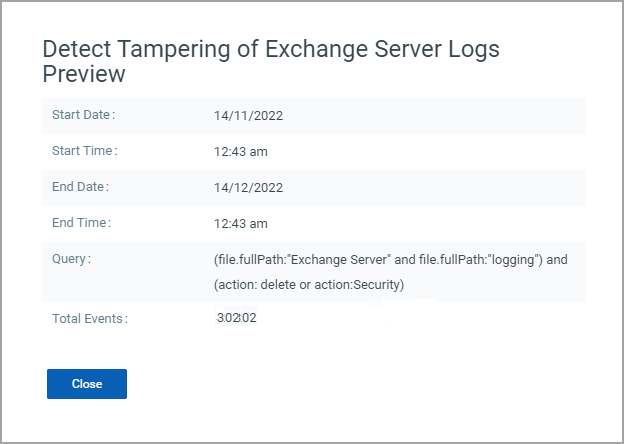Click the 'Total Events:' label
This screenshot has width=624, height=444.
click(90, 319)
